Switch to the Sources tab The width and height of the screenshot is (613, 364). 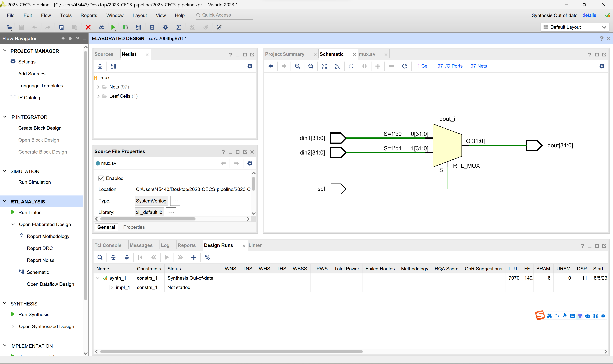click(x=104, y=54)
